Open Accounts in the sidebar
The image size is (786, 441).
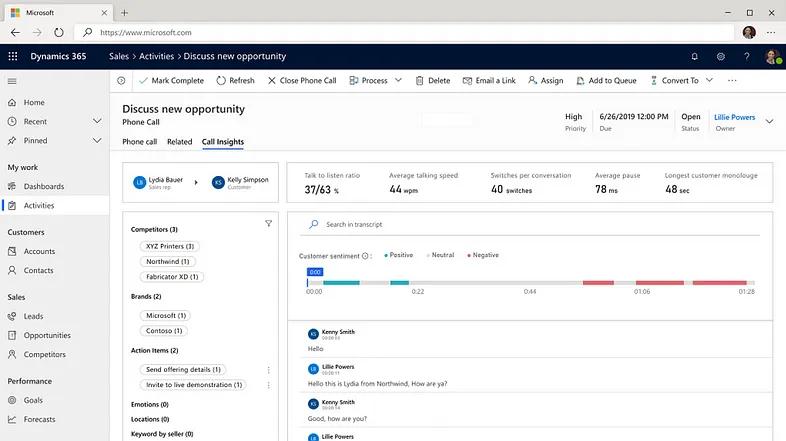pos(55,251)
